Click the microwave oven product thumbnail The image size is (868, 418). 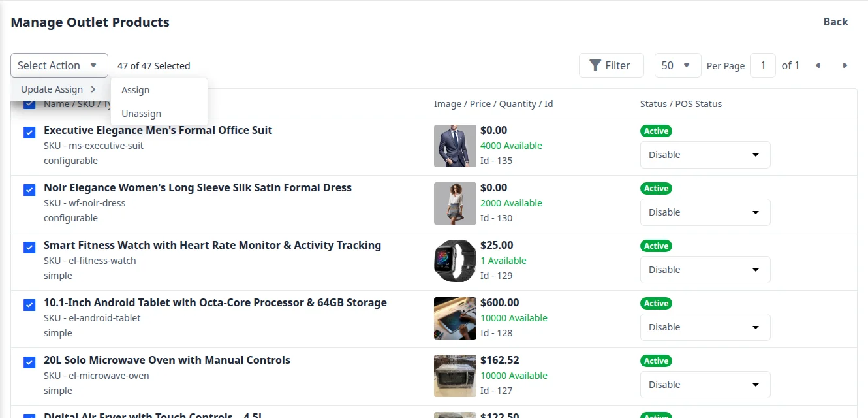[455, 376]
